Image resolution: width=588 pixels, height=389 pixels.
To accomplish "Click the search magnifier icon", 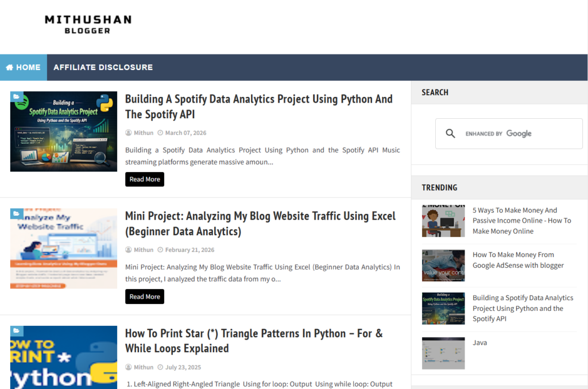I will 451,134.
